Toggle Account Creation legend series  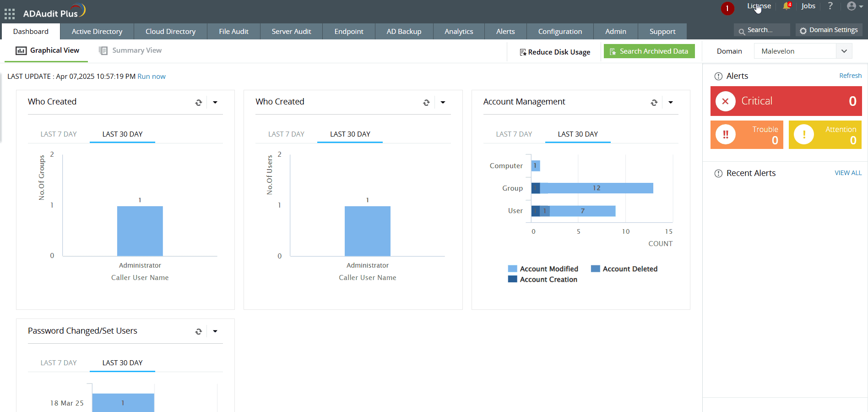(543, 280)
